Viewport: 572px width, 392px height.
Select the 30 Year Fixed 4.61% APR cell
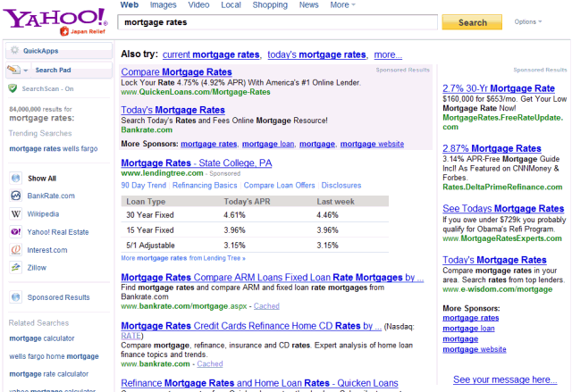(x=234, y=215)
